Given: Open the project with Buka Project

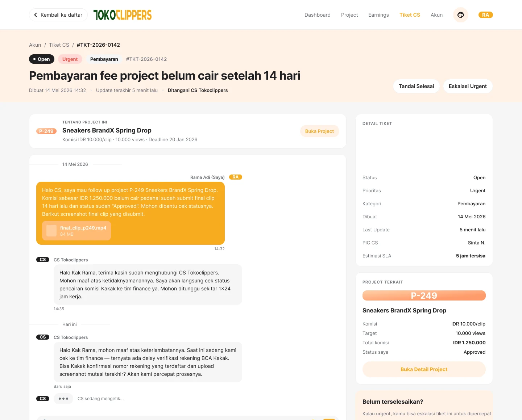Looking at the screenshot, I should [319, 131].
